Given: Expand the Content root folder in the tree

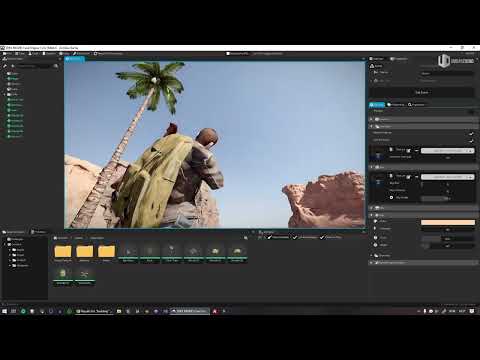Looking at the screenshot, I should [5, 244].
